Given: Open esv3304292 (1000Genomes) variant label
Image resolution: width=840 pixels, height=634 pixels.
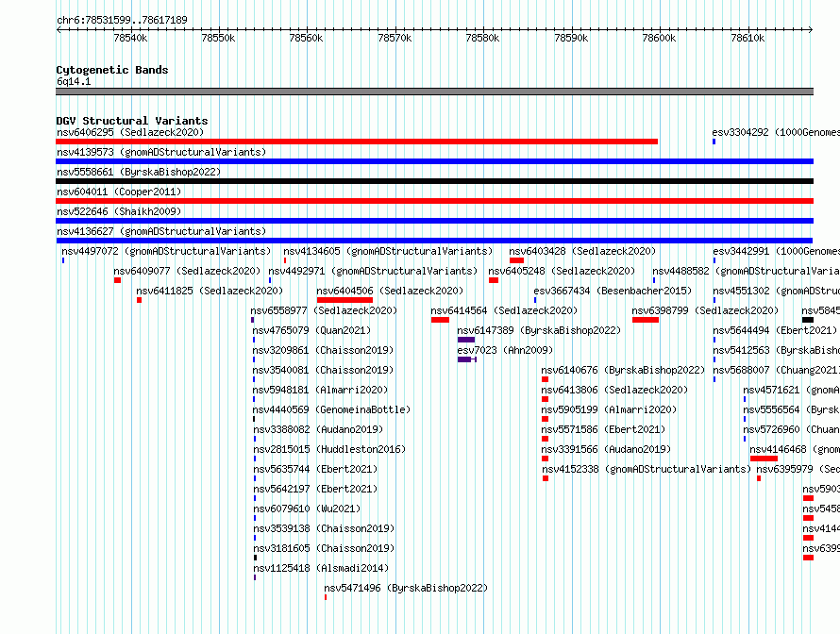Looking at the screenshot, I should (776, 132).
